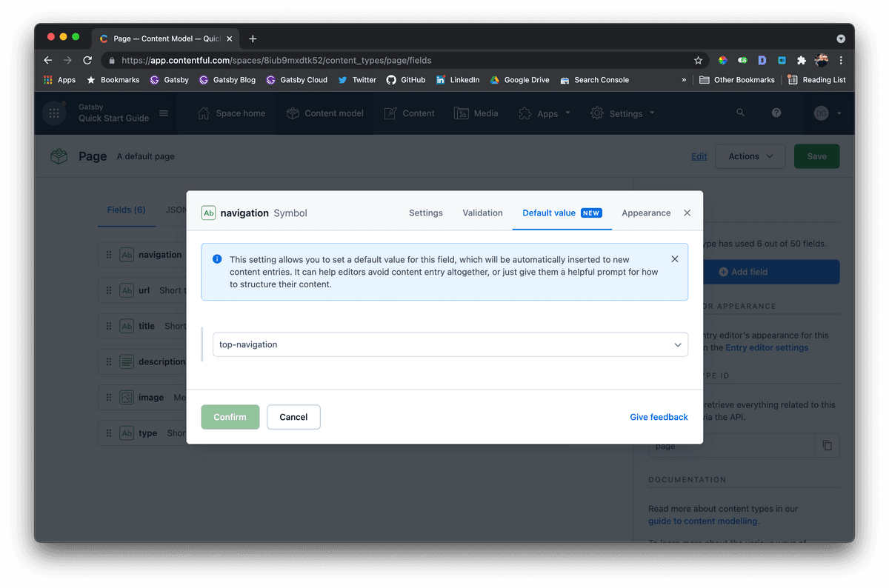Screen dimensions: 889x588
Task: Go to the Media section
Action: pos(476,113)
